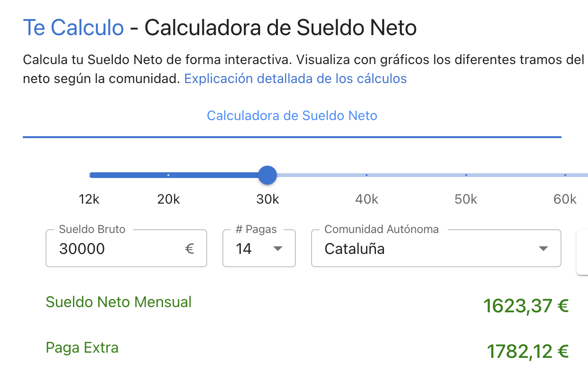Viewport: 588px width, 374px height.
Task: Open the # Pagas dropdown arrow
Action: point(279,248)
